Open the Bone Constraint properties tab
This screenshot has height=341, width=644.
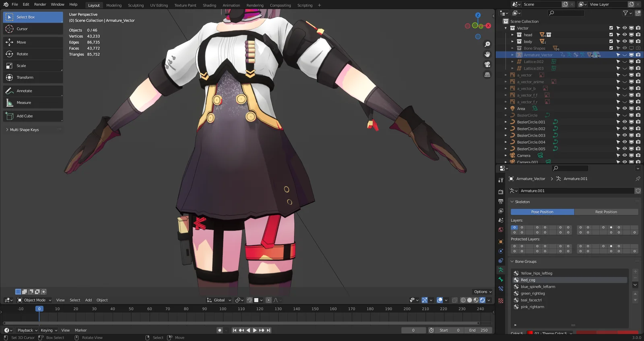click(501, 289)
